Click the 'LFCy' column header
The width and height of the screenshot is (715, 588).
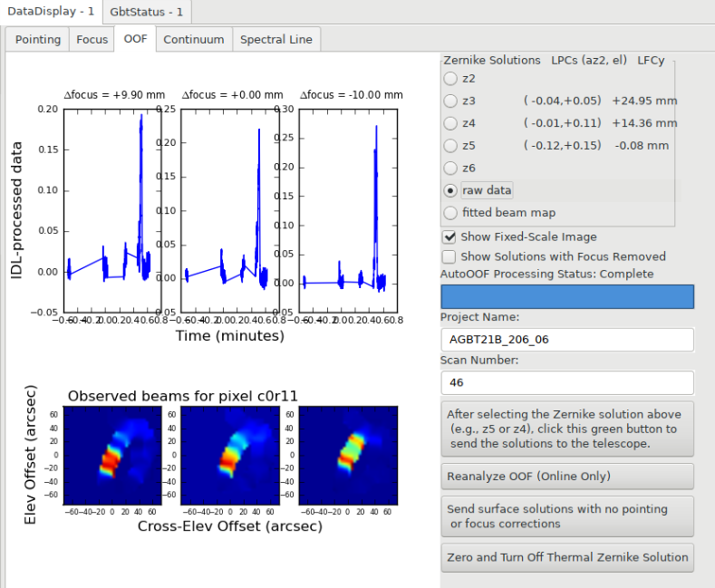click(x=651, y=60)
